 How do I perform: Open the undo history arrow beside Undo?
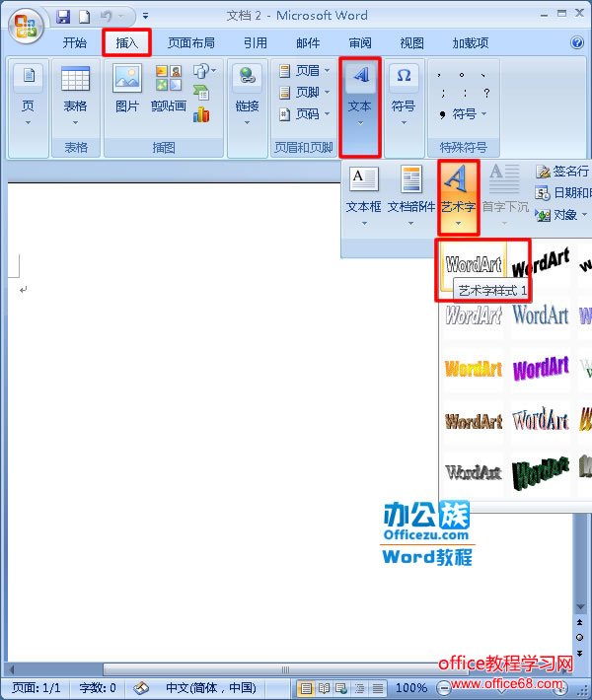coord(120,17)
